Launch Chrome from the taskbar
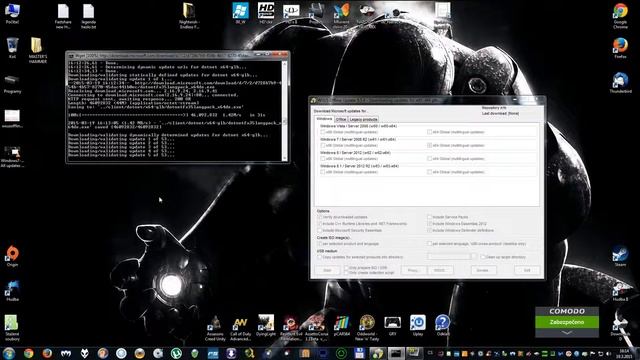This screenshot has height=360, width=640. pyautogui.click(x=29, y=353)
